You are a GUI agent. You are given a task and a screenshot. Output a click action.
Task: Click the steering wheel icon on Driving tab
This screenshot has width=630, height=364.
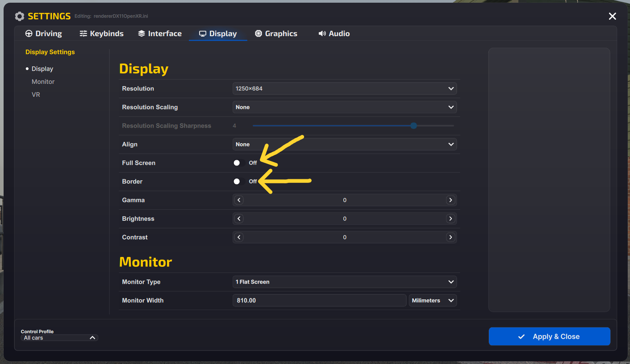pos(29,33)
